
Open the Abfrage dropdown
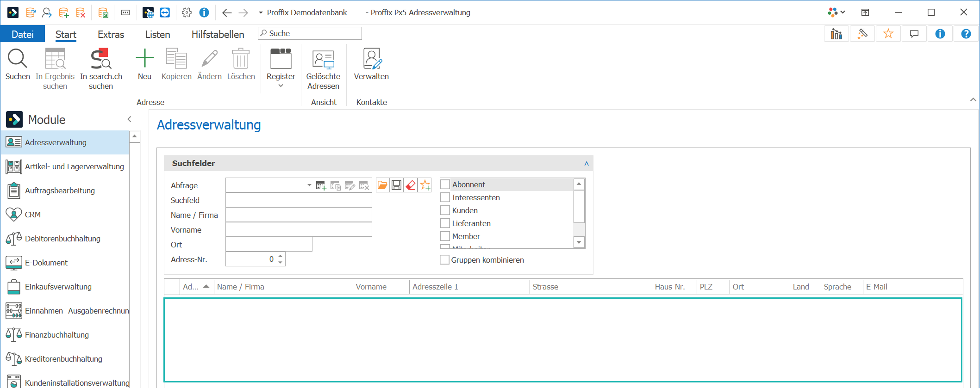tap(309, 185)
